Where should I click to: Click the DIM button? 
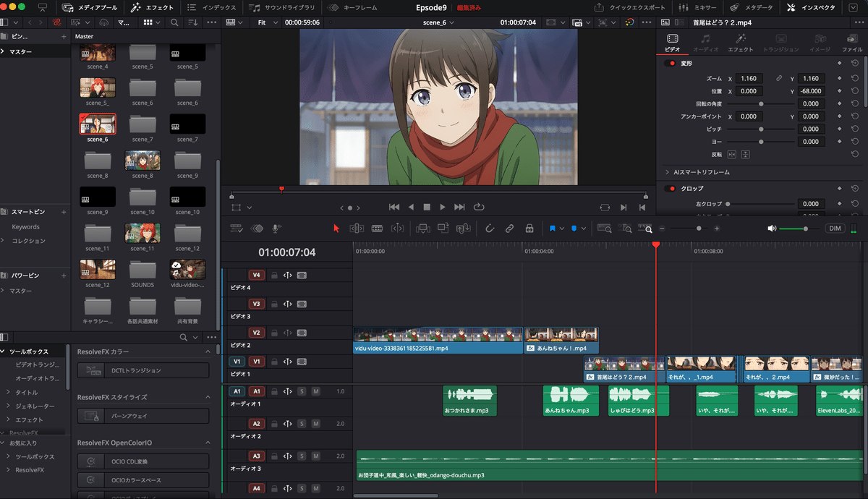[x=835, y=229]
